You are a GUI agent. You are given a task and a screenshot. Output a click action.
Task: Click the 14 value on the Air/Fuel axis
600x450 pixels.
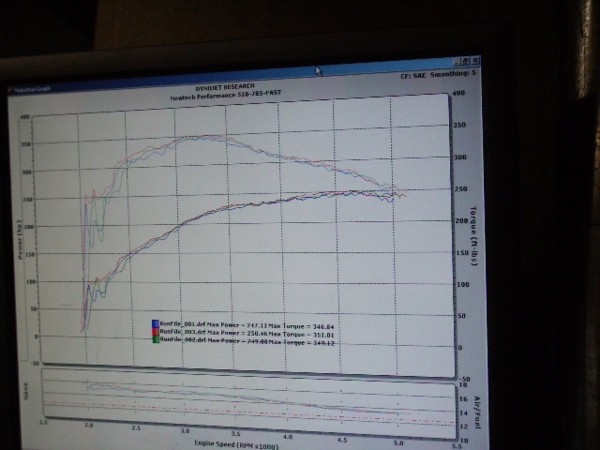pos(463,413)
